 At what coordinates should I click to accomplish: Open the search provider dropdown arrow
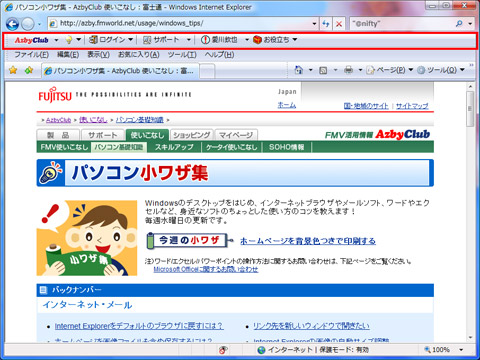tap(470, 24)
